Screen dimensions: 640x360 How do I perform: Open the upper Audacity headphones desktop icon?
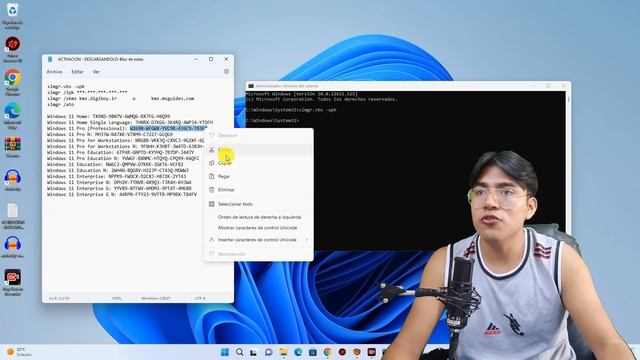coord(13,178)
